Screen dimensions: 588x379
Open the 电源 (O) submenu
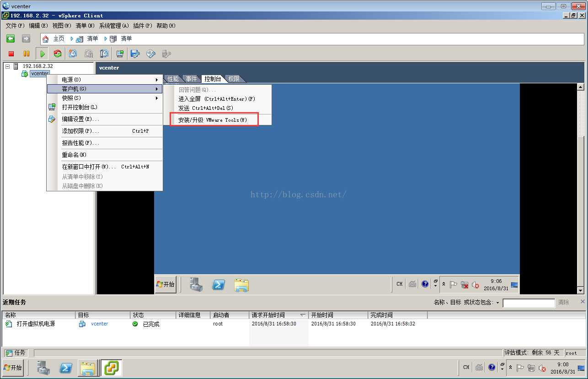105,80
